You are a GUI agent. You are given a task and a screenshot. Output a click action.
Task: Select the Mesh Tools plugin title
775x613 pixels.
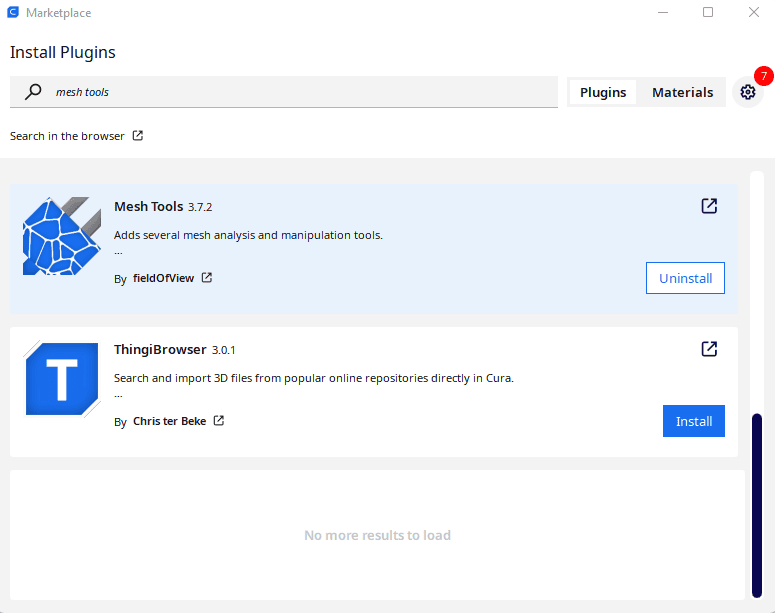pyautogui.click(x=149, y=206)
